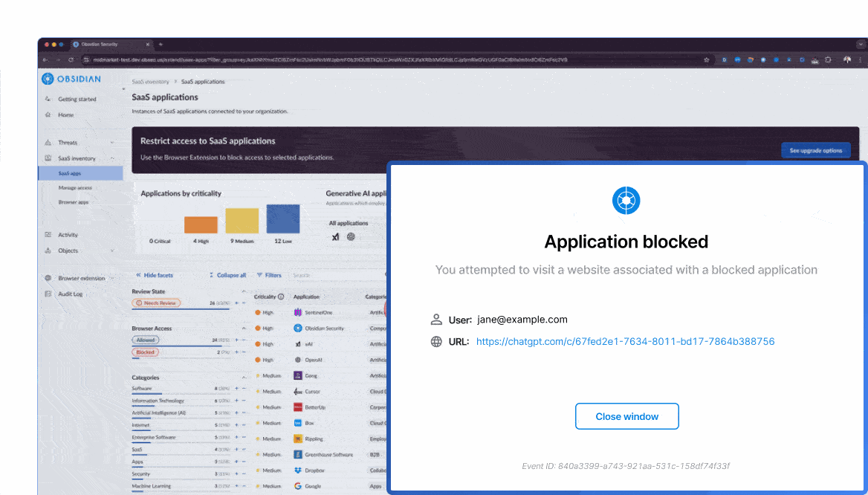Select the Security category facet

pyautogui.click(x=140, y=474)
